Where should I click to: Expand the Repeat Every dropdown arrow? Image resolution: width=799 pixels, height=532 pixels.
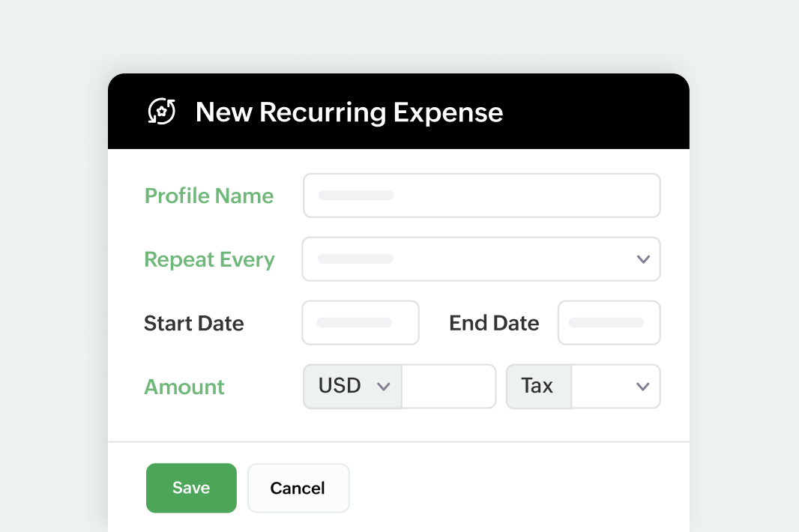click(x=642, y=259)
